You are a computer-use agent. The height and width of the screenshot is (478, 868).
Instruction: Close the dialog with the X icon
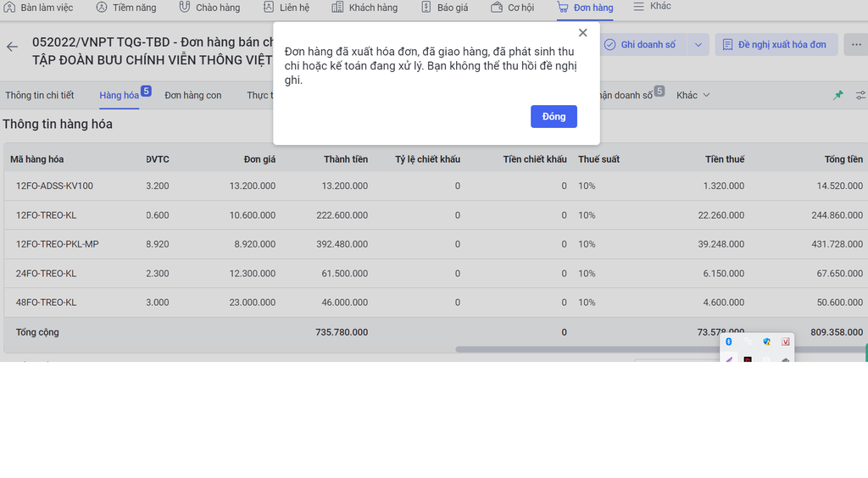click(582, 33)
